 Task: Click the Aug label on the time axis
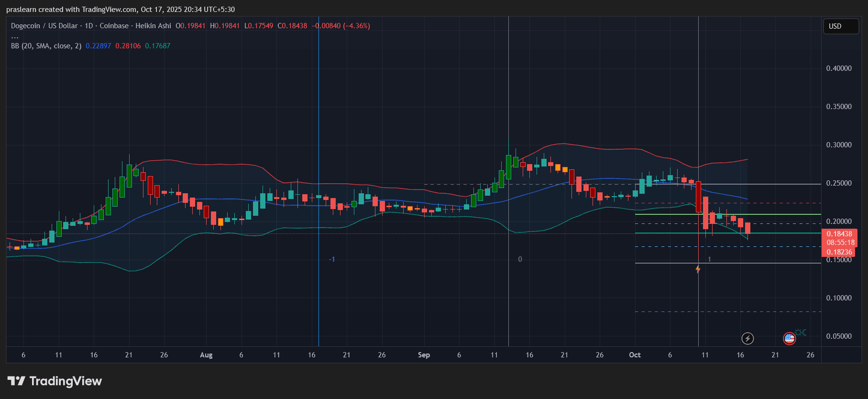(x=206, y=355)
